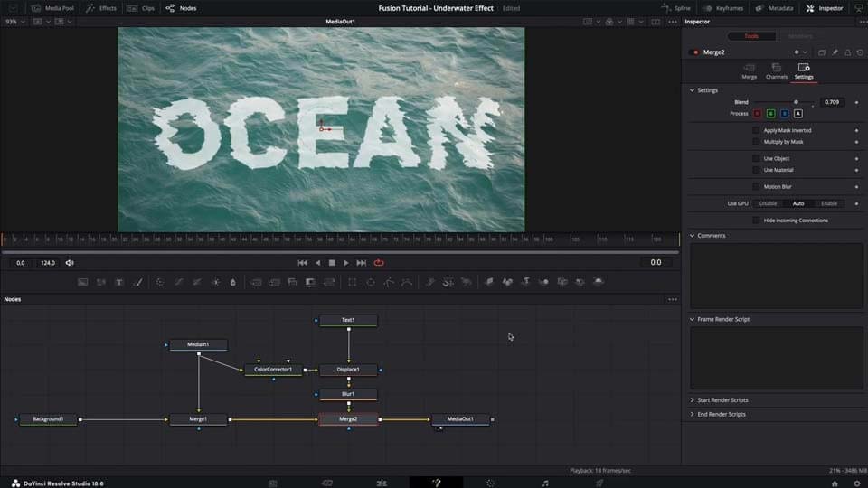Toggle the green channel process button
This screenshot has width=868, height=488.
(x=770, y=114)
